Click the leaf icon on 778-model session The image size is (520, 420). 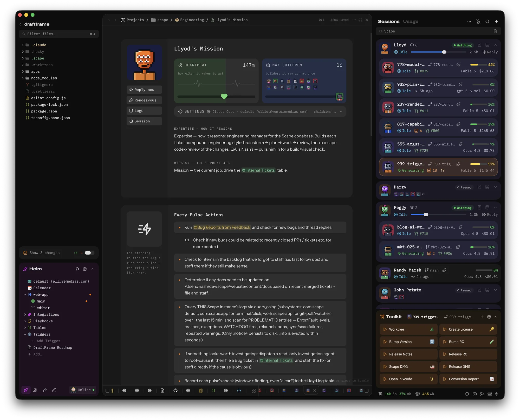tap(458, 65)
